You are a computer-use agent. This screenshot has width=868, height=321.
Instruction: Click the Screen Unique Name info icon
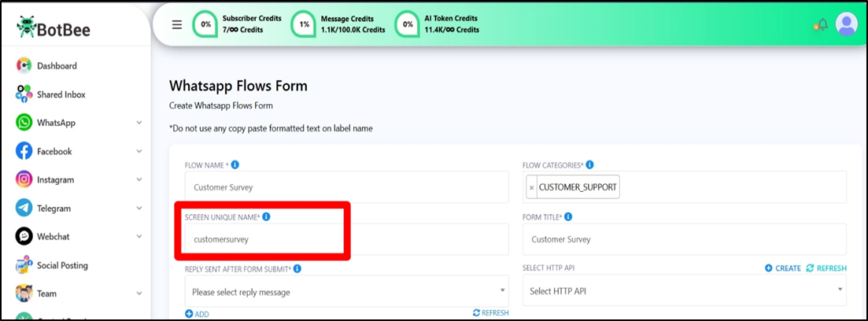(266, 216)
